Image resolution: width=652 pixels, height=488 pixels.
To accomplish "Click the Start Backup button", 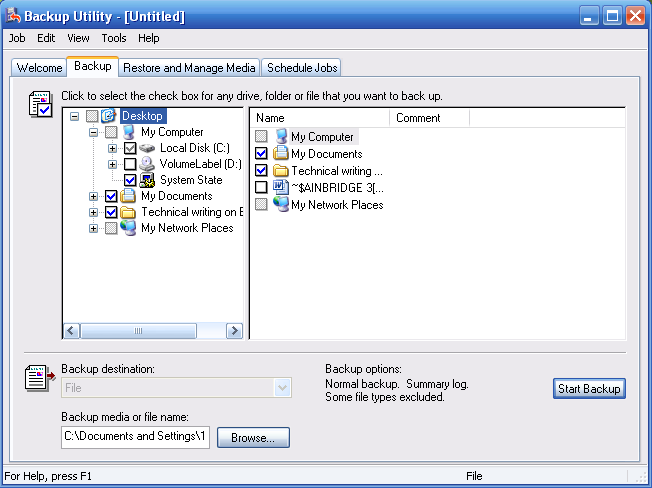I will (x=589, y=389).
